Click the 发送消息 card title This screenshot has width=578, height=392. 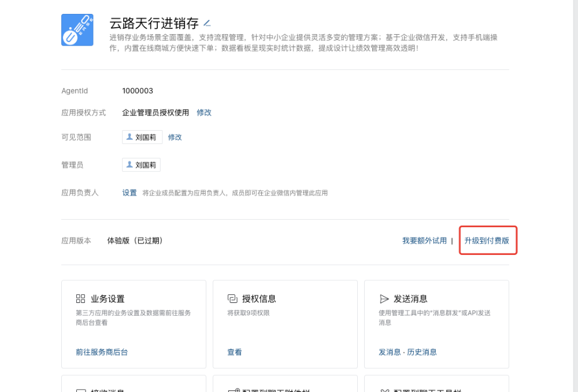pyautogui.click(x=410, y=298)
